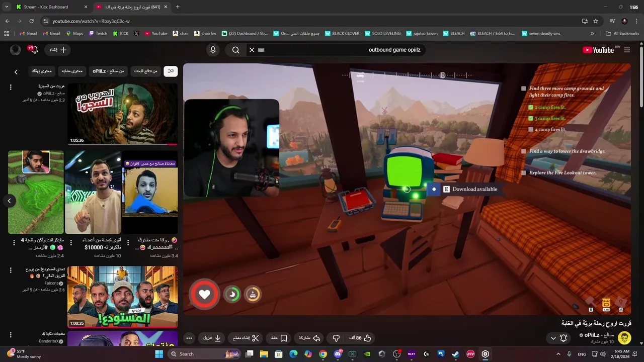Click the Share button under the video

[x=309, y=338]
